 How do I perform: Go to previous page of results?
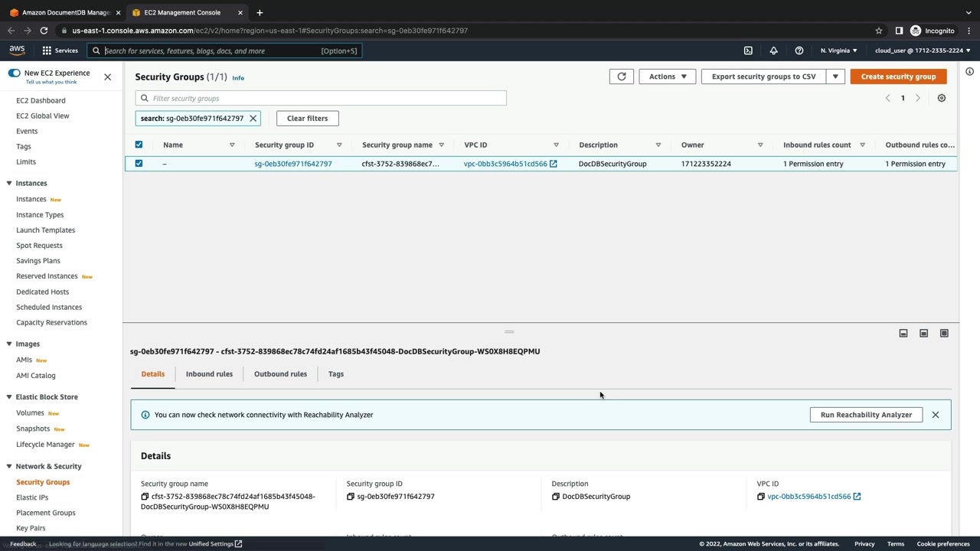point(887,98)
